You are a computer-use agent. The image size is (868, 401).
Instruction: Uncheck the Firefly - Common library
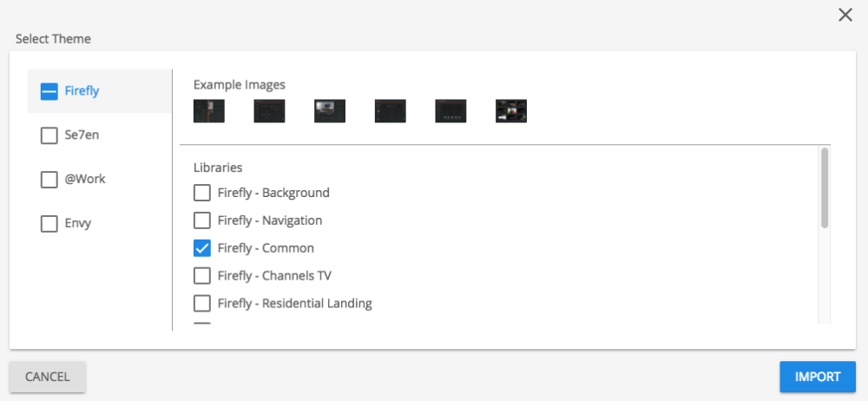201,248
